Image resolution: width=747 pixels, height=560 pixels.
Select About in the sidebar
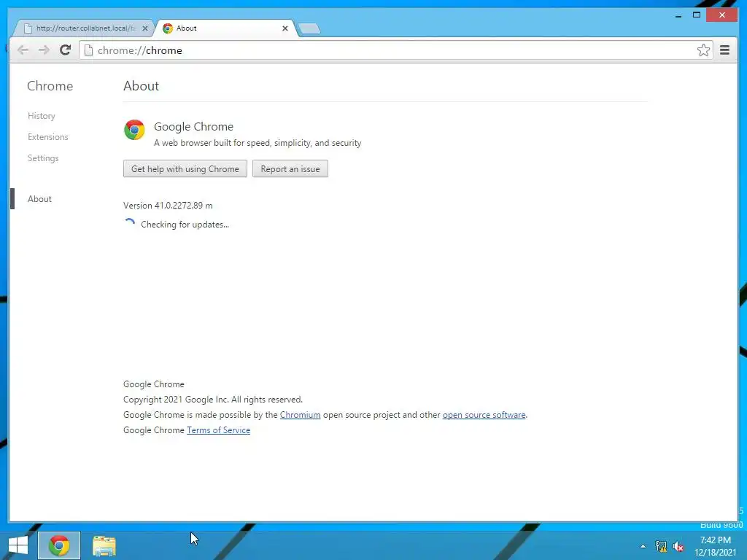39,199
